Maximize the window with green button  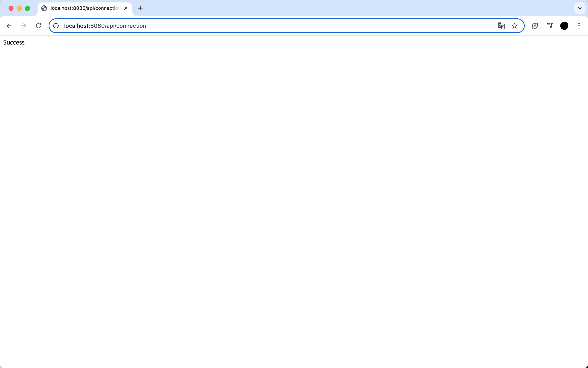pos(27,8)
